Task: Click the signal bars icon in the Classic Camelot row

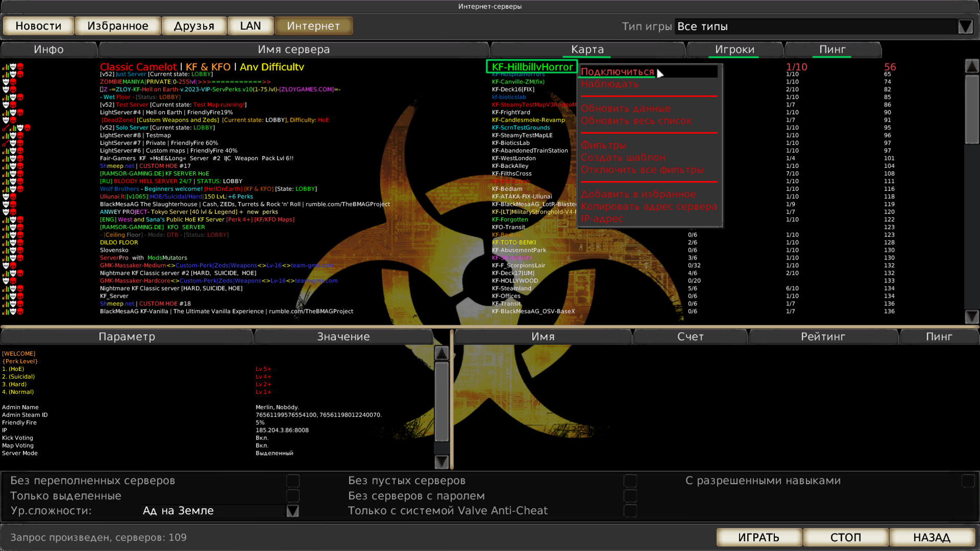Action: coord(6,67)
